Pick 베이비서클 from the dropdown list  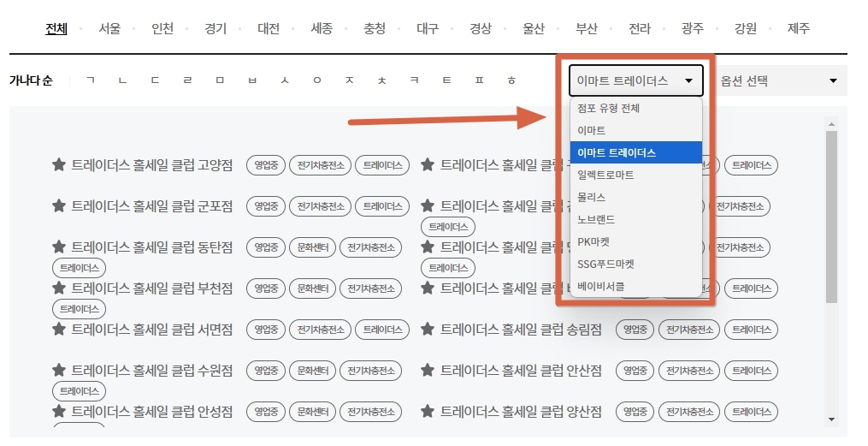(636, 287)
